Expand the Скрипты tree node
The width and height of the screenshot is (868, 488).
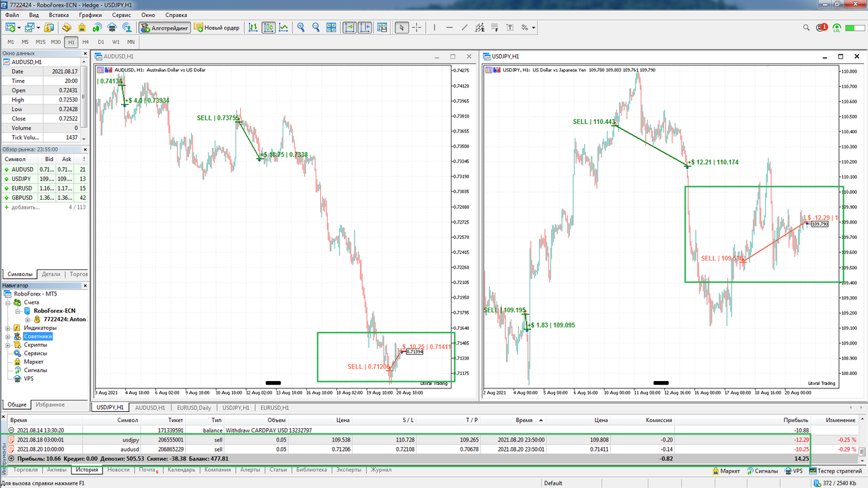[x=8, y=345]
